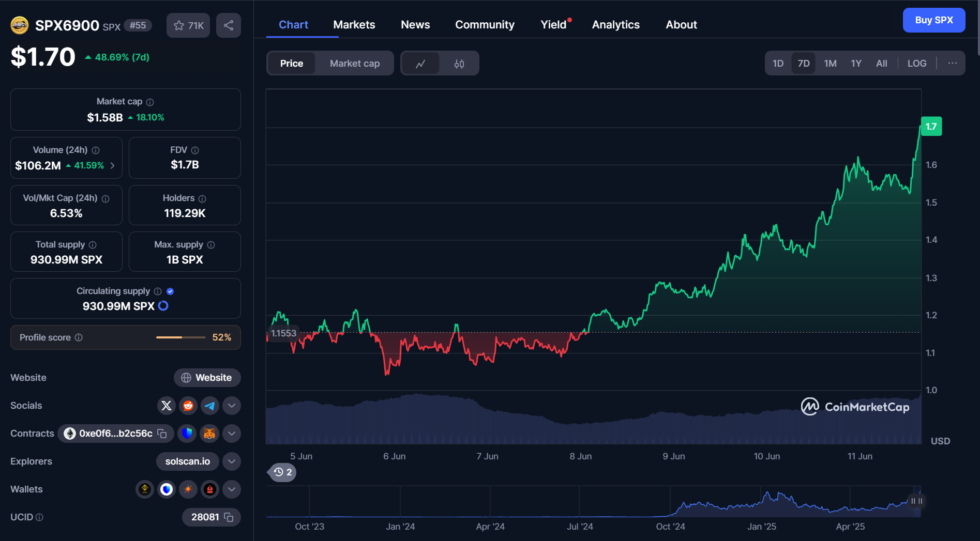Screen dimensions: 980x541
Task: Open the Binance wallet icon
Action: [x=145, y=489]
